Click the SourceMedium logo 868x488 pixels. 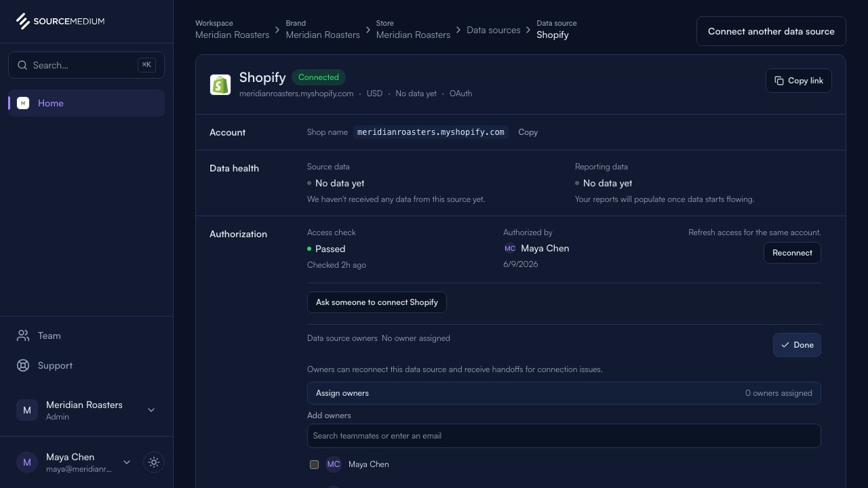(x=60, y=21)
